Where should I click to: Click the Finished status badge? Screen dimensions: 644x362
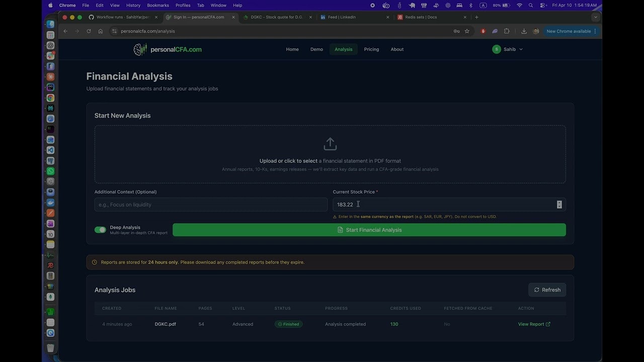click(x=288, y=324)
